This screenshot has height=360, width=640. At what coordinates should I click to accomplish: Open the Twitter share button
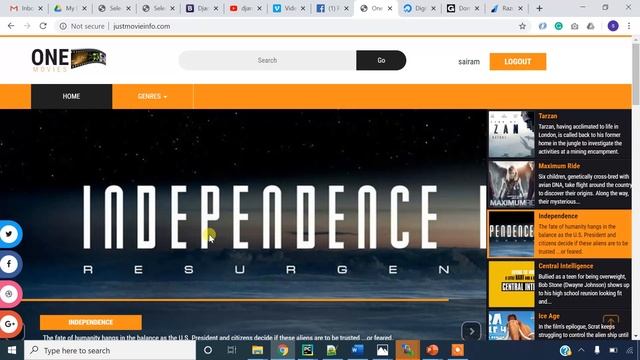[9, 234]
